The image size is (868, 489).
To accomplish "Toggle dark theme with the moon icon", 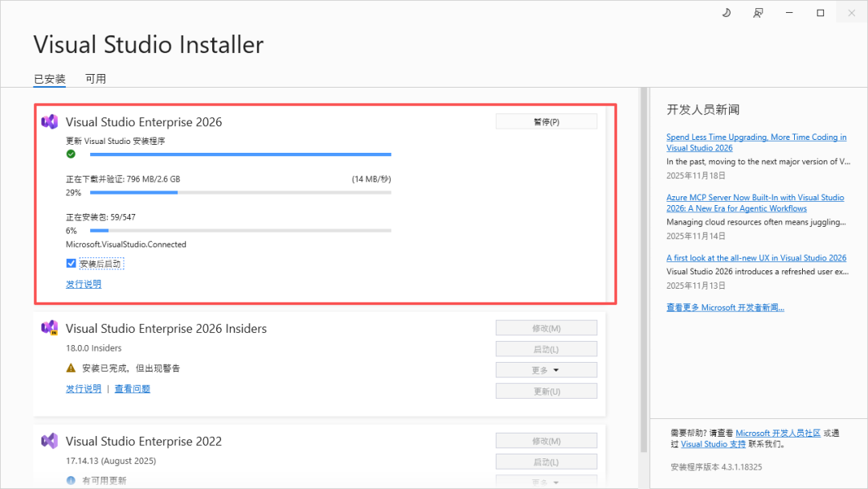I will (727, 13).
